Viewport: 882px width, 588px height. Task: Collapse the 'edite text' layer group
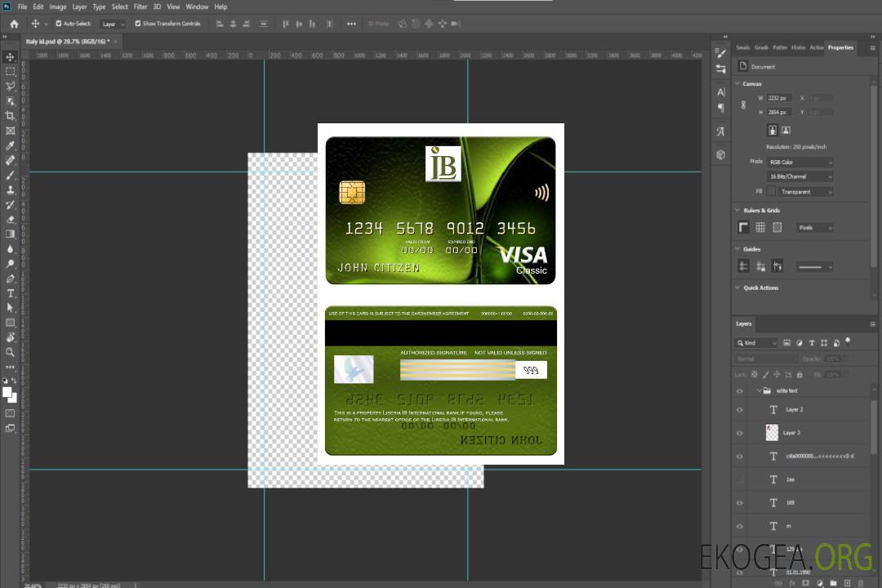(x=759, y=390)
